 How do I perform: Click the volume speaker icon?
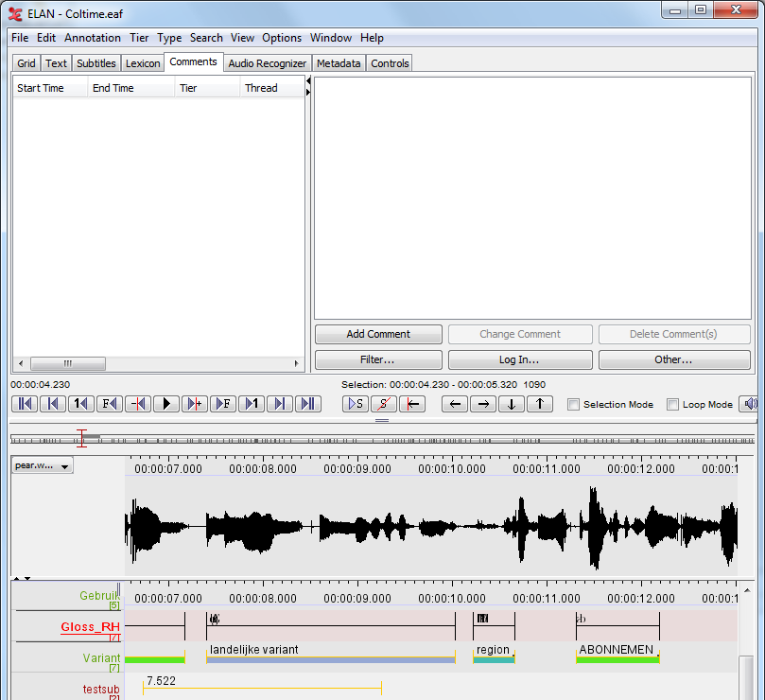[749, 404]
